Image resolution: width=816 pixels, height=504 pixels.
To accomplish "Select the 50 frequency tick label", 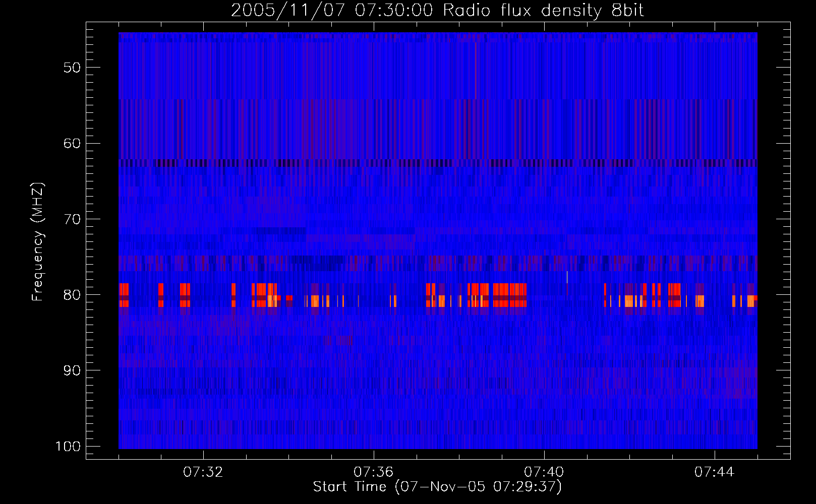I will (72, 68).
